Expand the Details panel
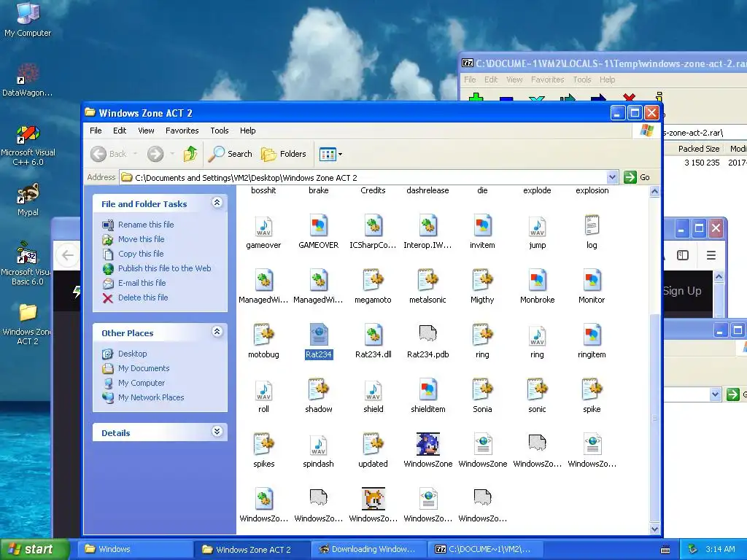This screenshot has width=747, height=560. (x=217, y=432)
